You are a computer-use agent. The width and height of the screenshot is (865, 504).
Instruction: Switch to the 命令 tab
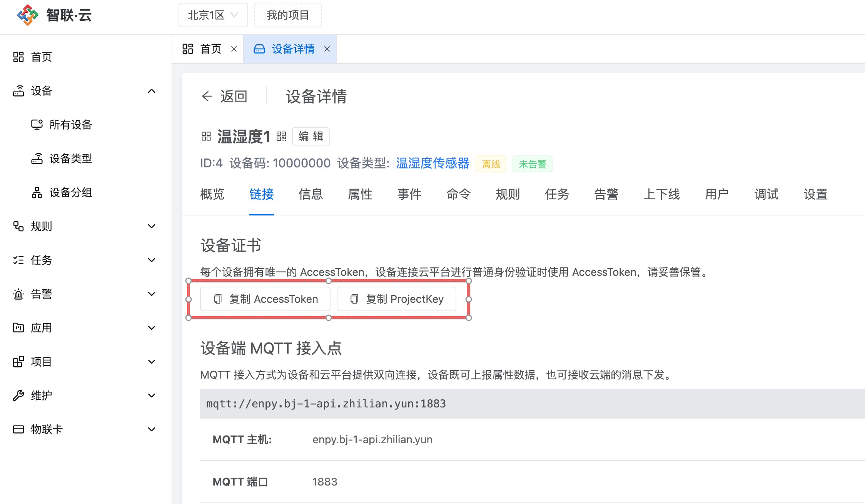pos(459,194)
